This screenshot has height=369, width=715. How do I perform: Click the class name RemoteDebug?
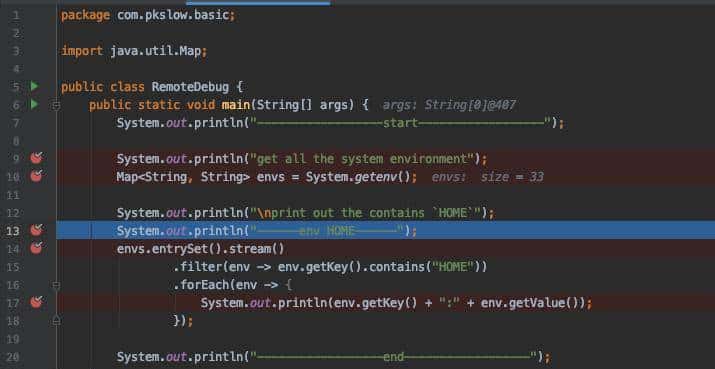(x=191, y=87)
